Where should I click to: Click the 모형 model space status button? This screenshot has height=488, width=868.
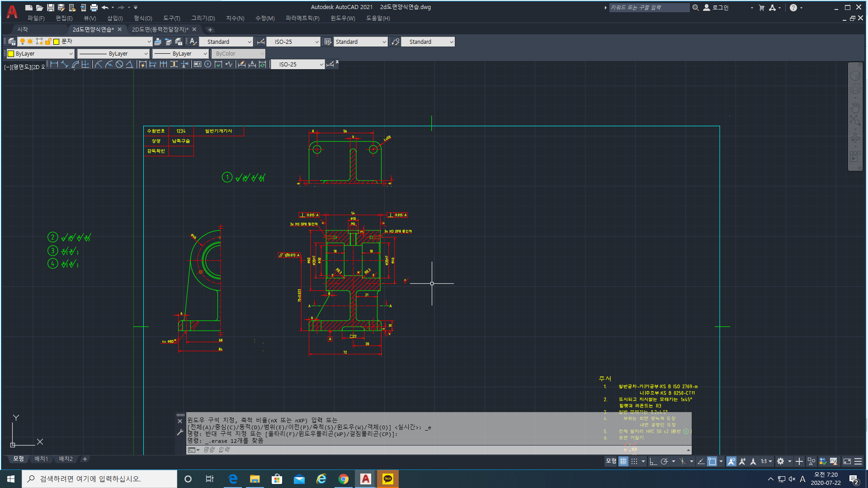[x=611, y=461]
